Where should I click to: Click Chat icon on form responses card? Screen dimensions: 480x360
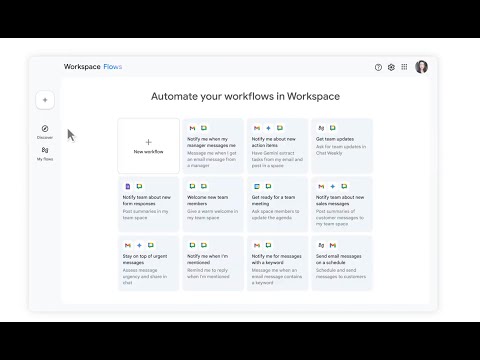[139, 186]
